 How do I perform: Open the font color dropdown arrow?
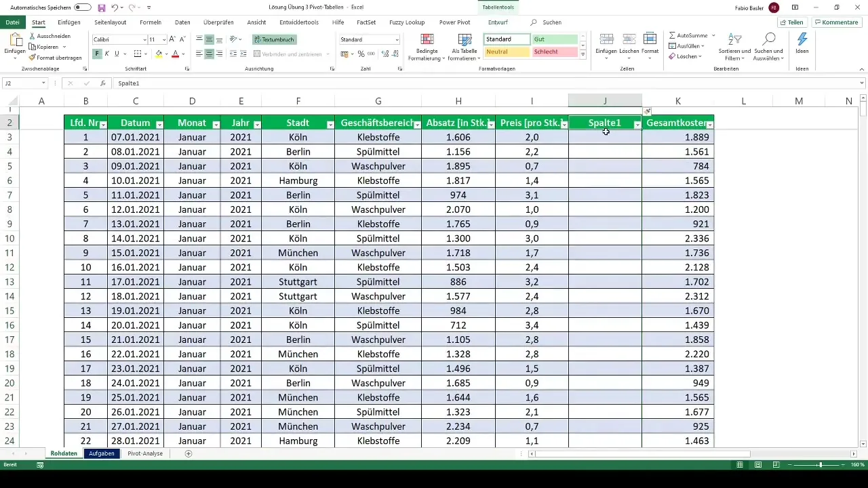pyautogui.click(x=183, y=54)
